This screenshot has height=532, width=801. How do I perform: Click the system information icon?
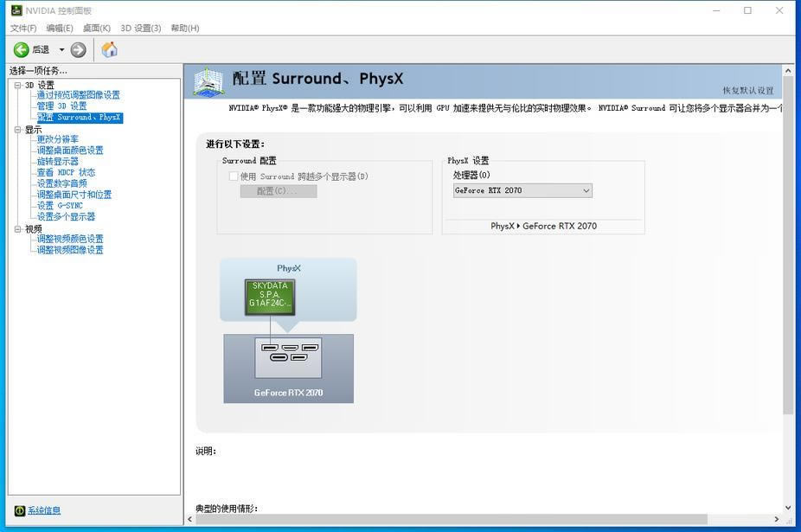[x=19, y=510]
